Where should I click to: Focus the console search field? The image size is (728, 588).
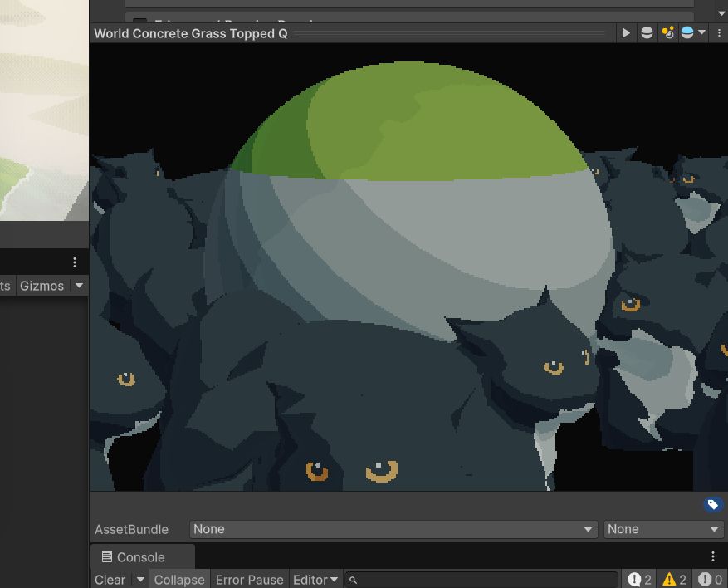[481, 580]
